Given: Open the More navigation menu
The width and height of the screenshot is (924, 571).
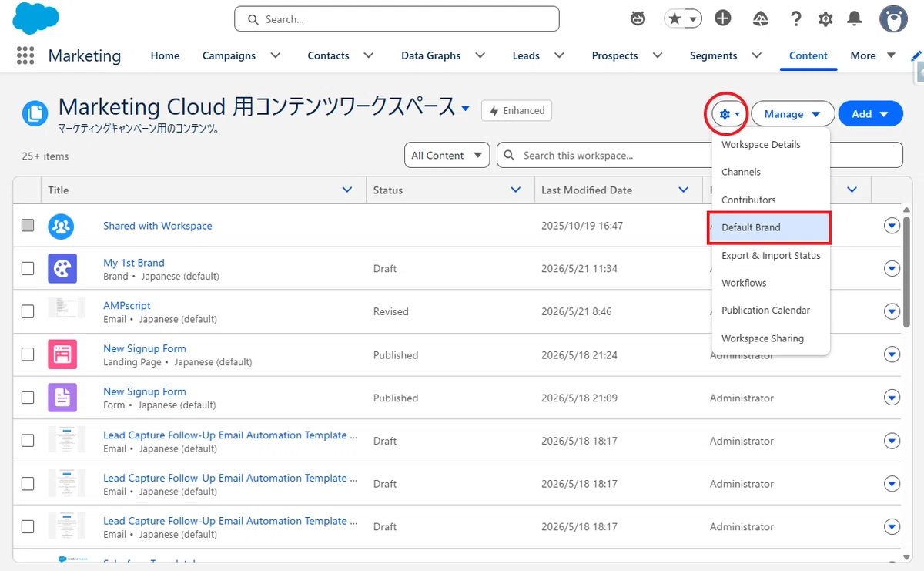Looking at the screenshot, I should [x=872, y=55].
